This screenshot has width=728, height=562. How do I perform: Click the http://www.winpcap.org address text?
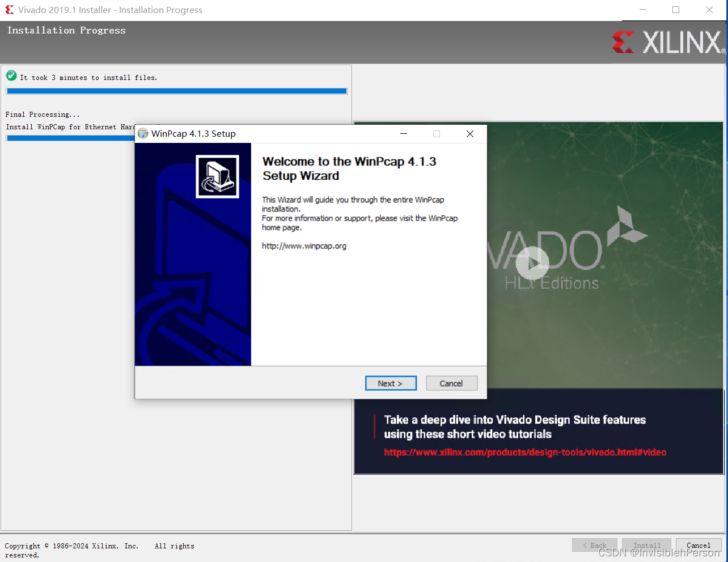tap(304, 246)
